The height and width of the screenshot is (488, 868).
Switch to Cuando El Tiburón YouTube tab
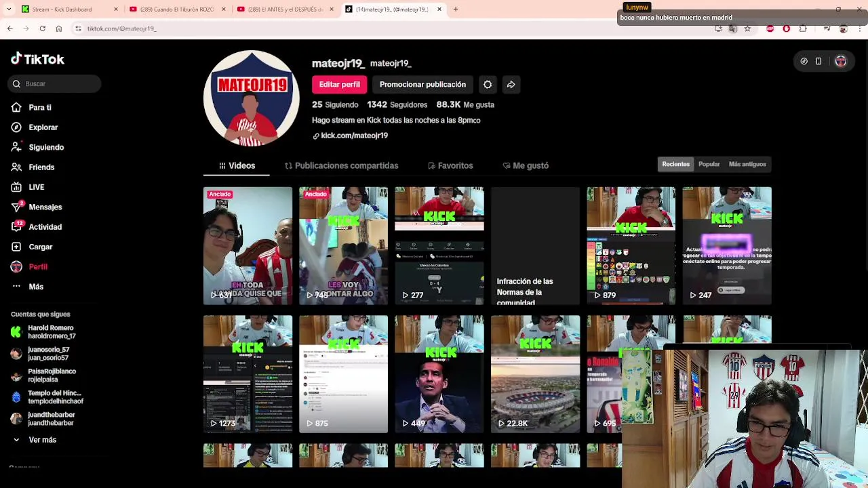coord(176,9)
